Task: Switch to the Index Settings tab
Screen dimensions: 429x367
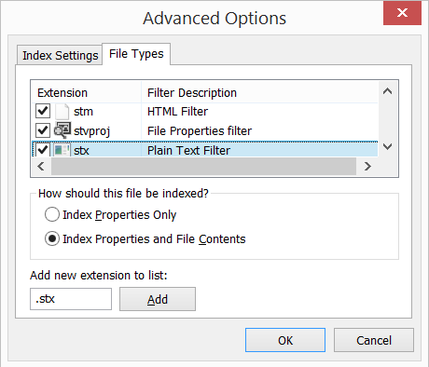Action: pyautogui.click(x=60, y=55)
